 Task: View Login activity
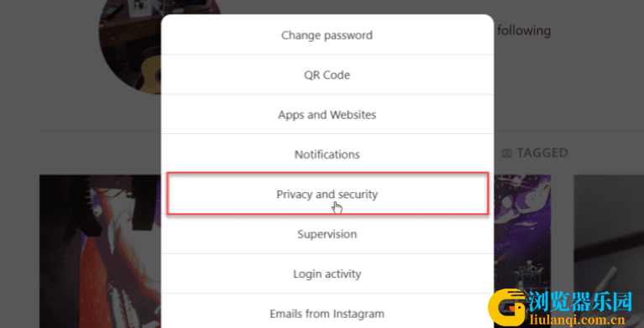click(x=327, y=273)
